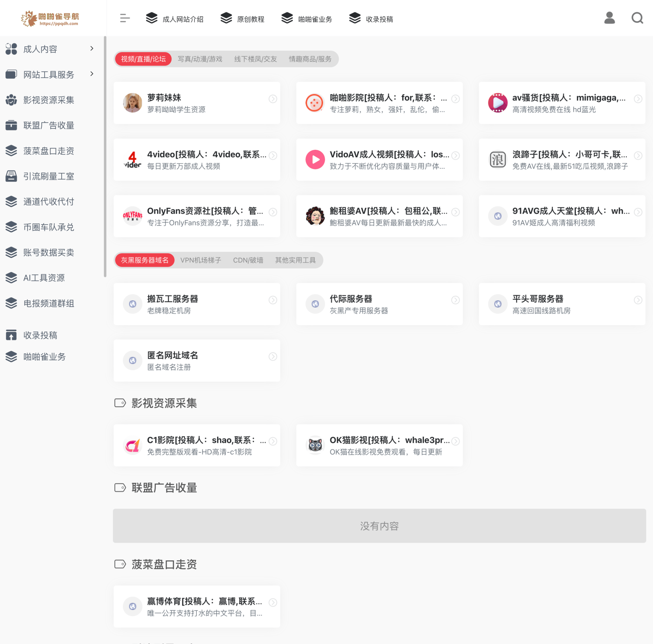Click the arrow icon on 代际服务器 card
Viewport: 653px width, 644px height.
coord(455,300)
